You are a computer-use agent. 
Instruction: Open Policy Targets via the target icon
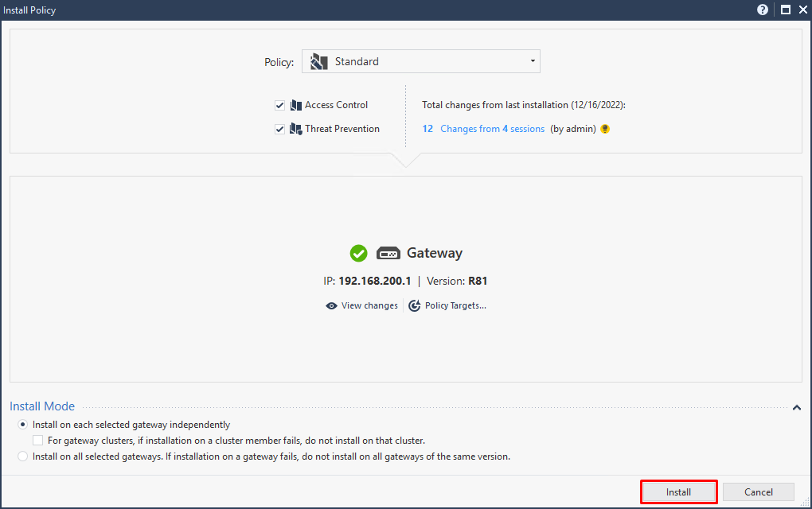click(413, 305)
